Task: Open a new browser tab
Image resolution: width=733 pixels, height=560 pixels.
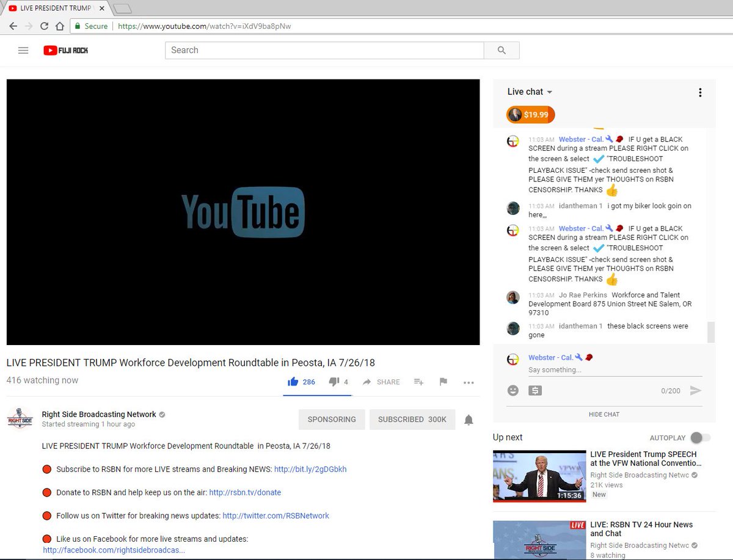Action: click(123, 9)
